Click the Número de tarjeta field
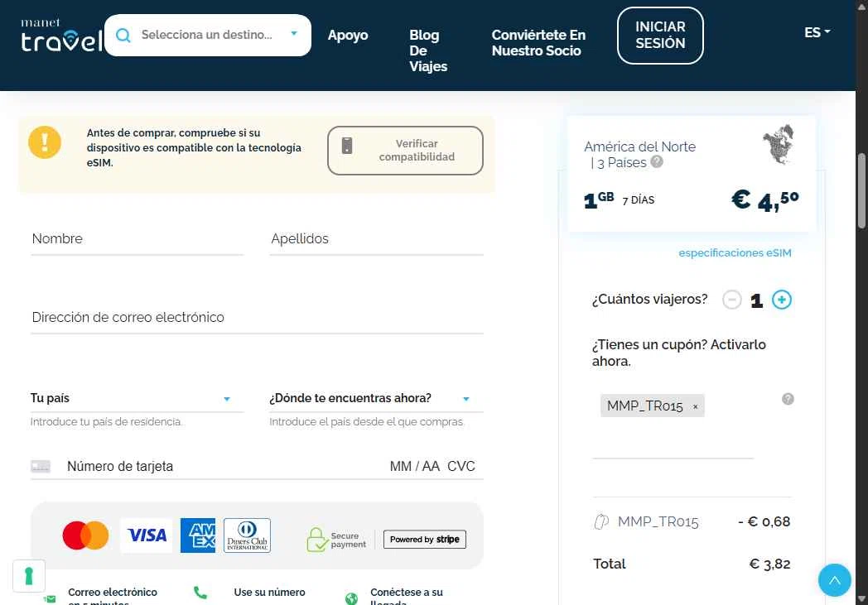This screenshot has width=868, height=605. (x=221, y=466)
